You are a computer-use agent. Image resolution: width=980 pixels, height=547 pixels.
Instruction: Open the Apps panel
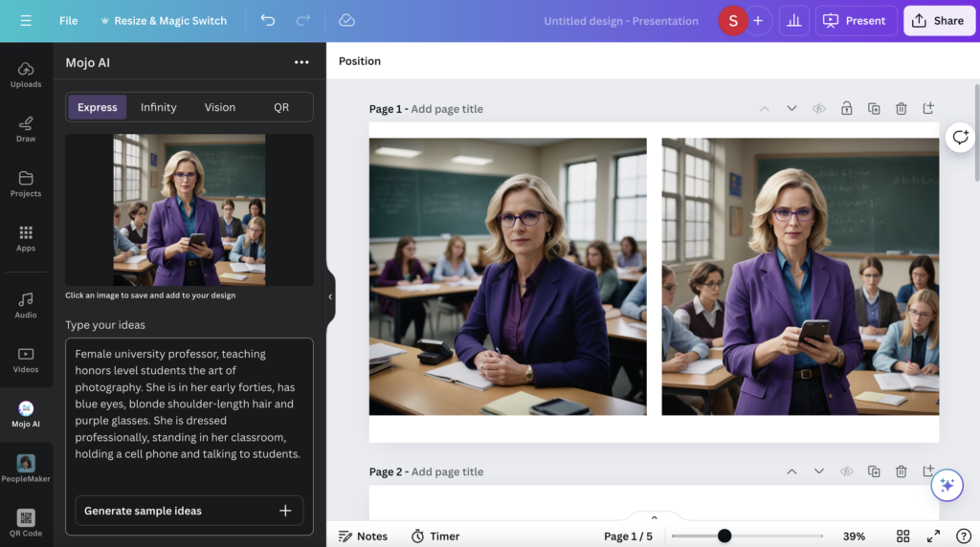point(26,238)
